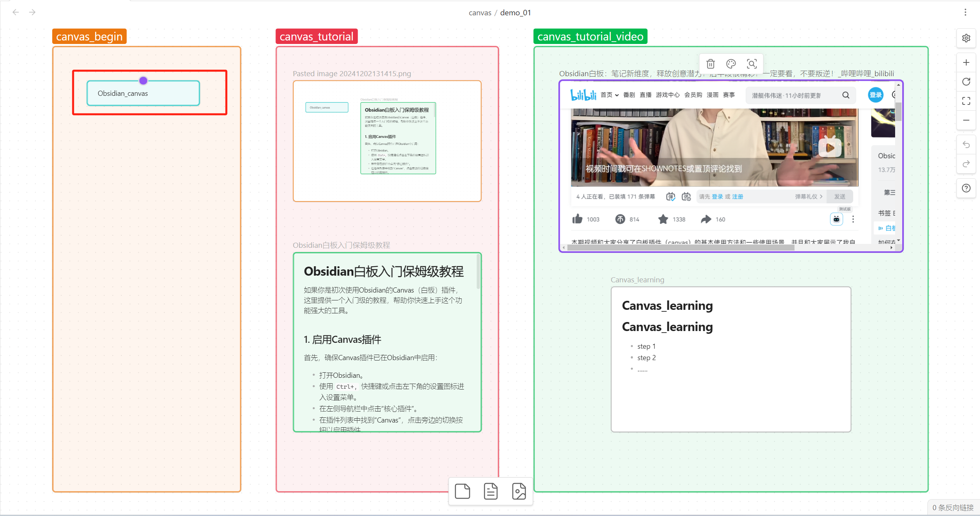
Task: Zoom to selection magnifier icon
Action: [x=752, y=64]
